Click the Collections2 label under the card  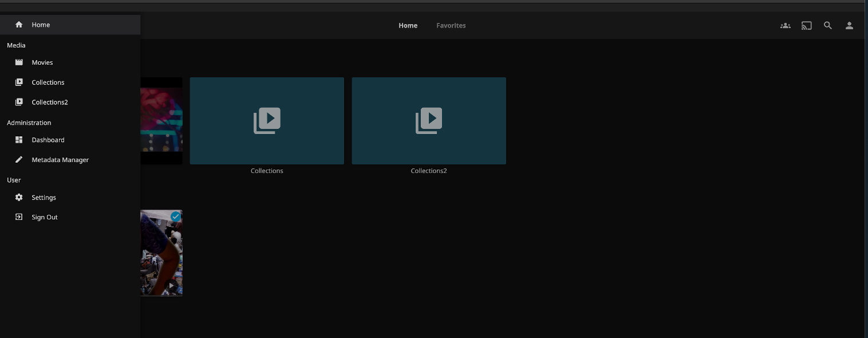point(429,171)
